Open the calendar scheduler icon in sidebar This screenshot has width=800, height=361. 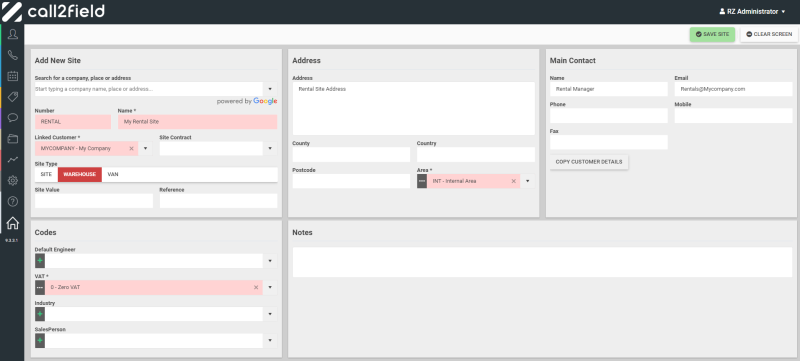pos(13,76)
